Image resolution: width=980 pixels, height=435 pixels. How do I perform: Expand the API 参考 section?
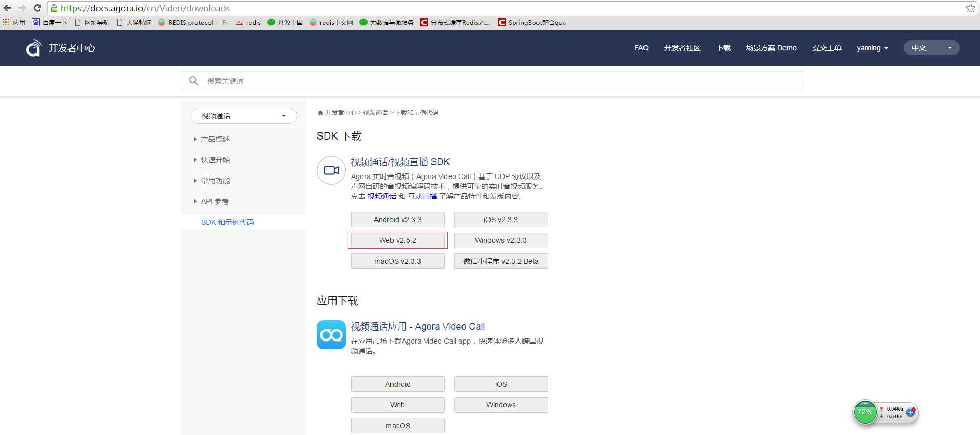(x=212, y=201)
